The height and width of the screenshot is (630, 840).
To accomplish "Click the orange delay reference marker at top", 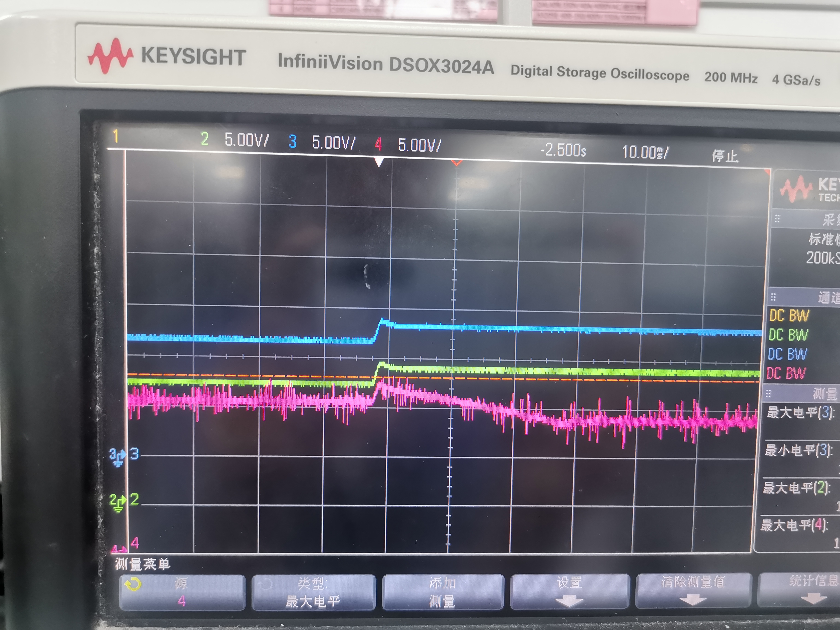I will pyautogui.click(x=456, y=163).
